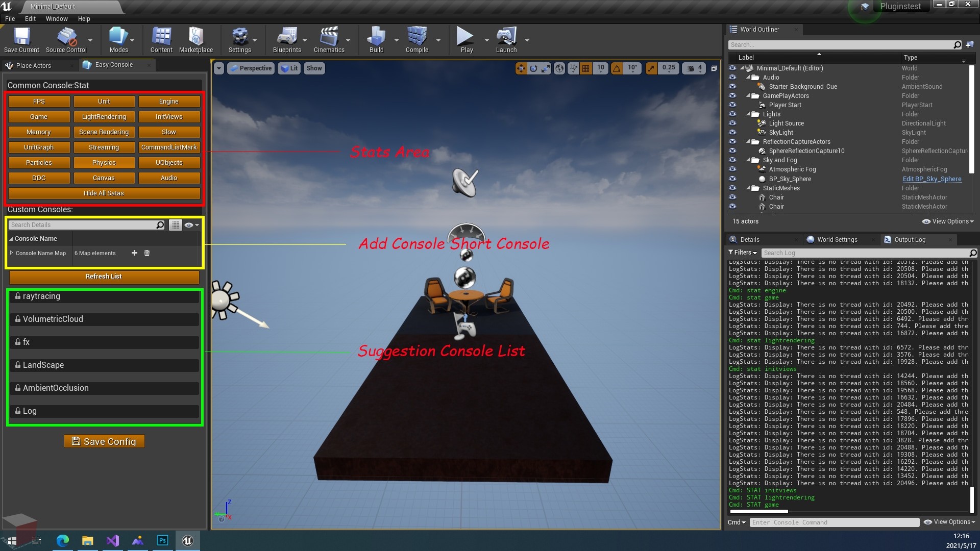Toggle rotation snapping in viewport
The height and width of the screenshot is (551, 980).
tap(617, 68)
